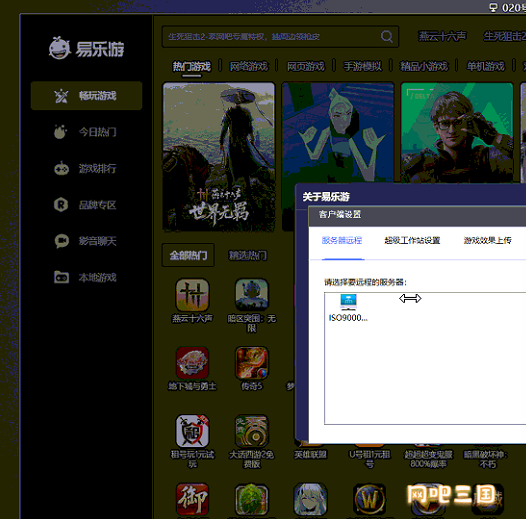Launch the red 御 game icon
The height and width of the screenshot is (519, 526).
192,499
